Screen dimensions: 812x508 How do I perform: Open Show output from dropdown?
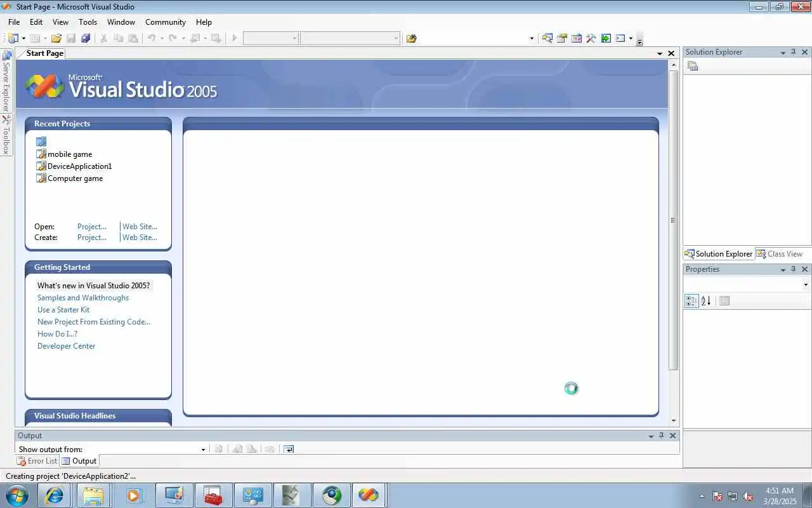coord(203,449)
